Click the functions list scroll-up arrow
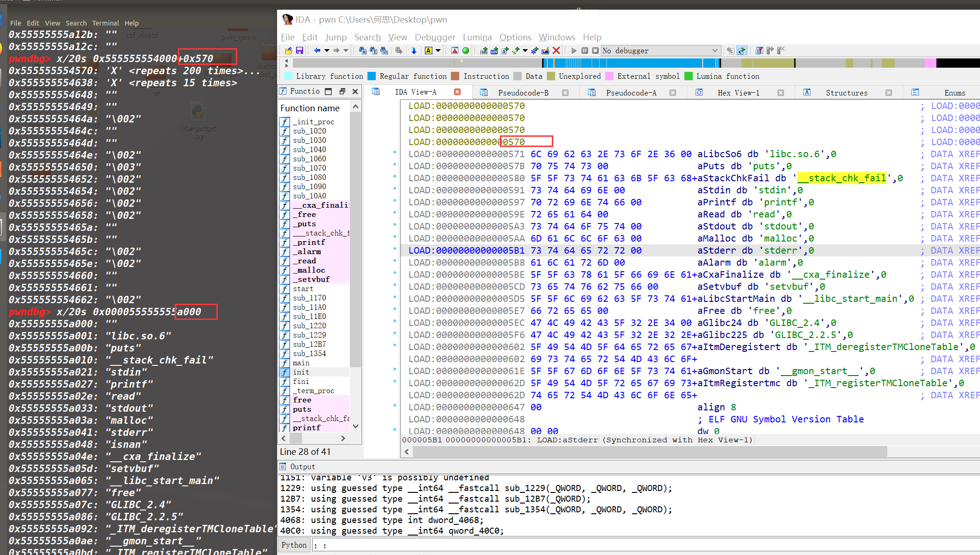 (355, 107)
